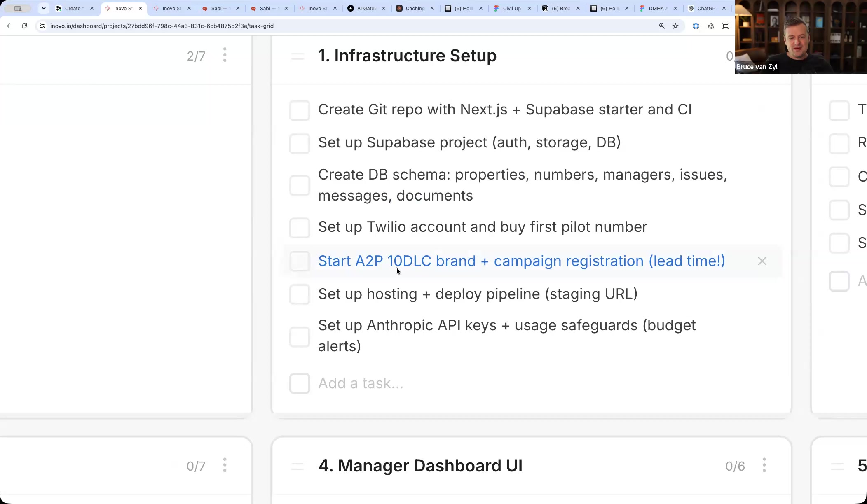Click the Create DB schema task text
This screenshot has height=504, width=867.
[x=523, y=185]
